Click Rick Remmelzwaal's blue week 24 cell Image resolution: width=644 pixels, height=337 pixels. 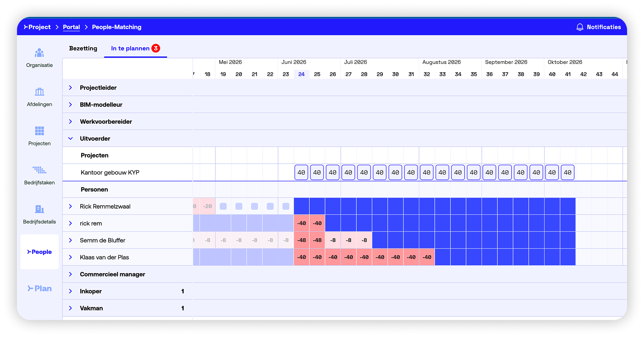tap(301, 207)
